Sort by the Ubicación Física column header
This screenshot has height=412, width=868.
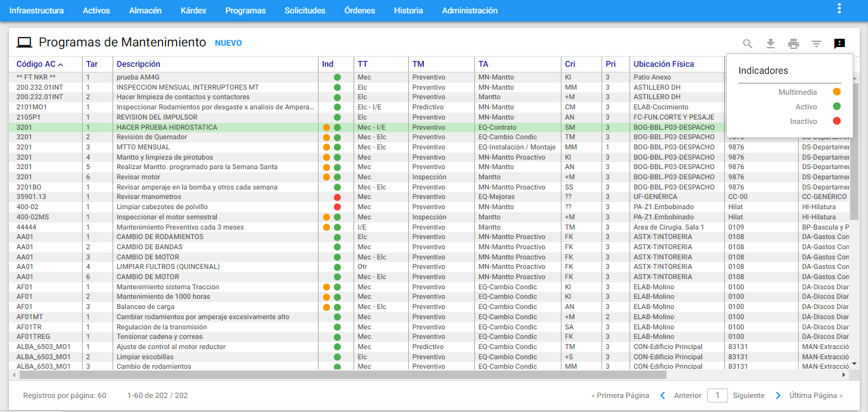664,64
